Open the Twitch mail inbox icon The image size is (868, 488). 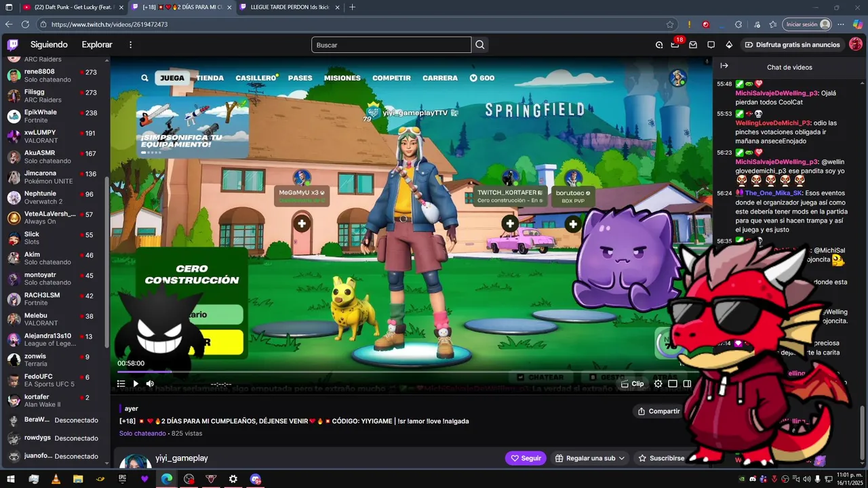693,45
